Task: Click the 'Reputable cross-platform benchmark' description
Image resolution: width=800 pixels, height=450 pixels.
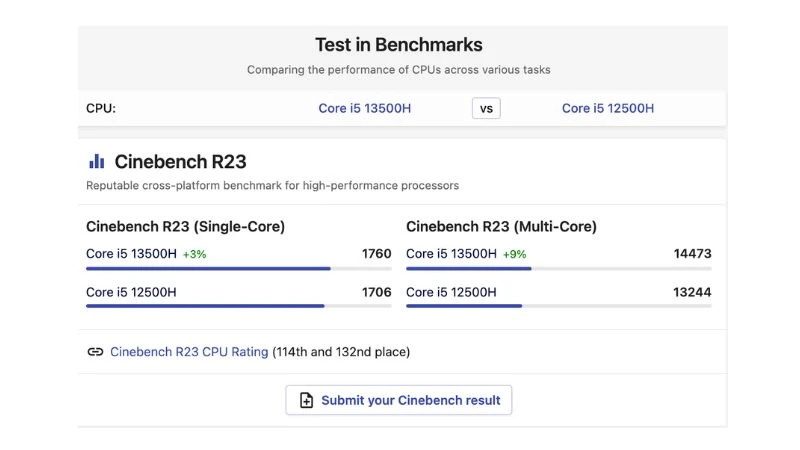Action: (x=272, y=186)
